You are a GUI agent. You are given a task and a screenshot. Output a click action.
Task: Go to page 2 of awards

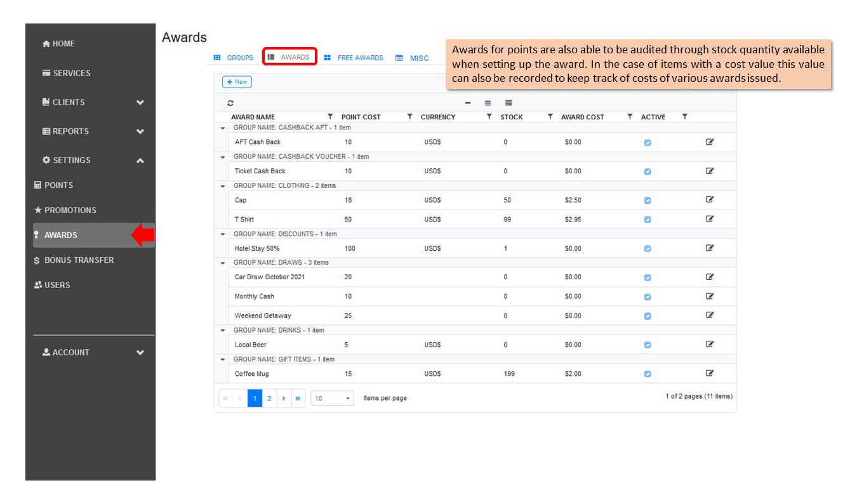[269, 399]
